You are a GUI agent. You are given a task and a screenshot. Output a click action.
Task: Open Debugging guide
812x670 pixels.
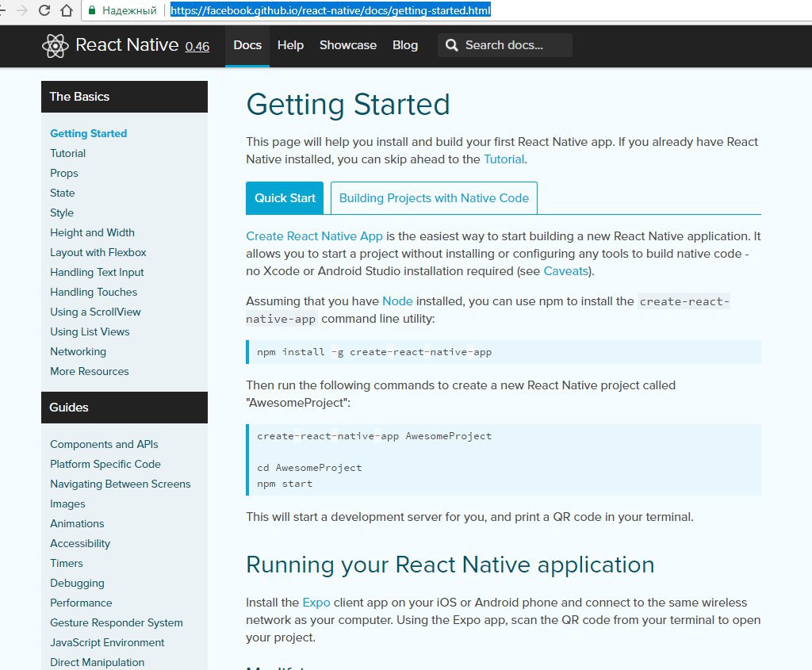(x=77, y=583)
